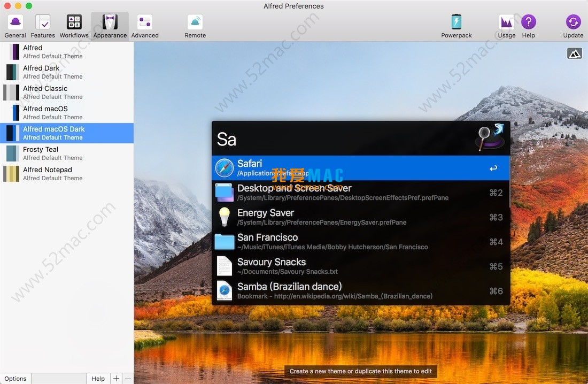This screenshot has height=384, width=588.
Task: Click the Savoury Snacks text file icon
Action: pyautogui.click(x=225, y=266)
